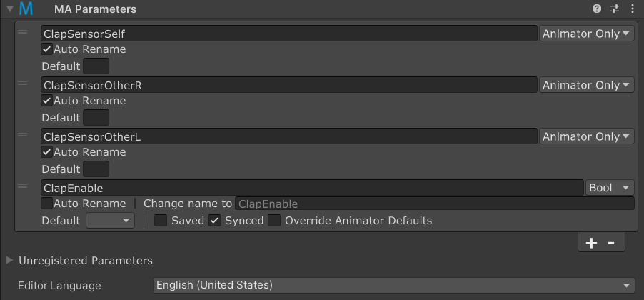Click the Modular Avatar M logo icon
The image size is (644, 300).
26,9
